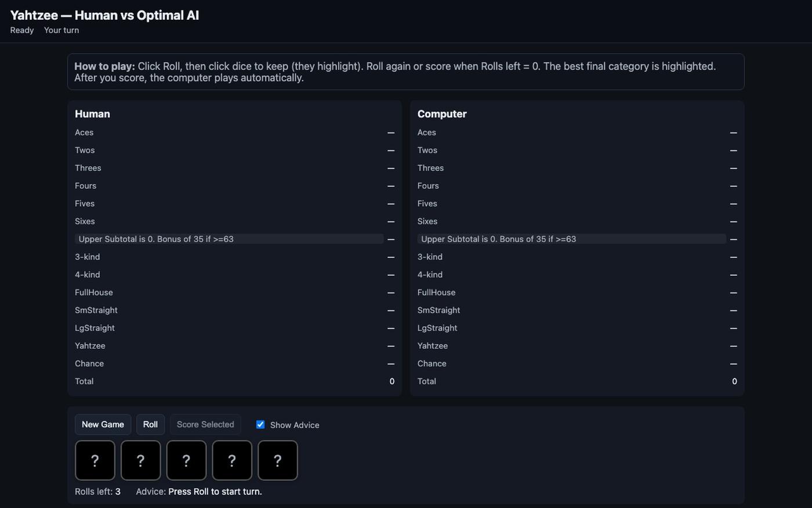Choose Human Aces category row
The height and width of the screenshot is (508, 812).
[x=234, y=132]
